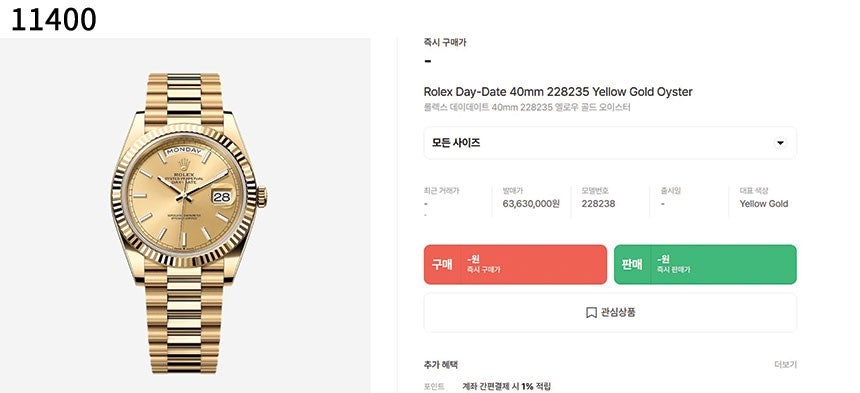860x393 pixels.
Task: Click the Rolex Day-Date watch product image
Action: click(185, 215)
